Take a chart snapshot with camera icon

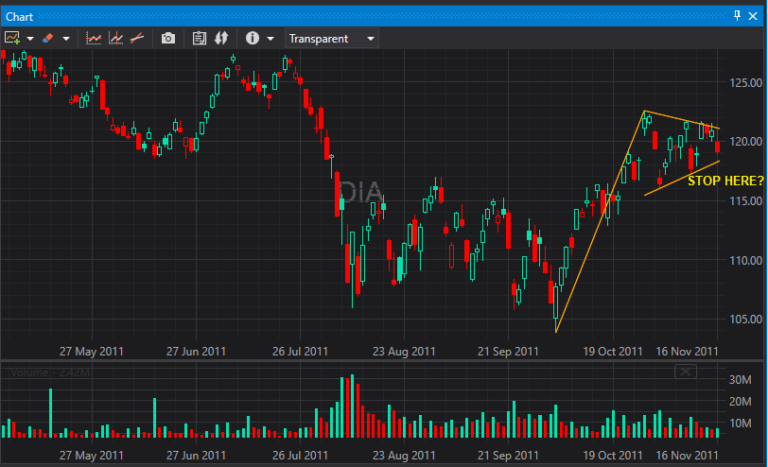[x=168, y=38]
